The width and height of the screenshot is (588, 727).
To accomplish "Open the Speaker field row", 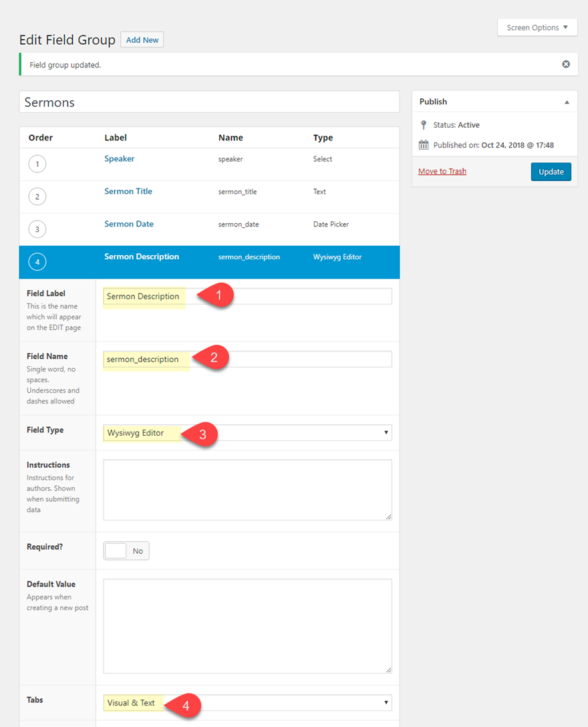I will pyautogui.click(x=120, y=159).
